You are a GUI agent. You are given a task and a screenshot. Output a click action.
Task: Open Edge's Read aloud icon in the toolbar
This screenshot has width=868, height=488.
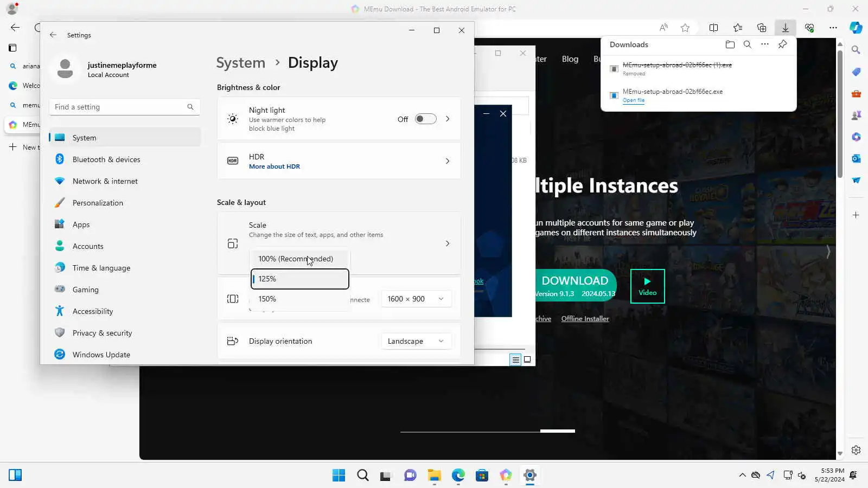click(663, 28)
